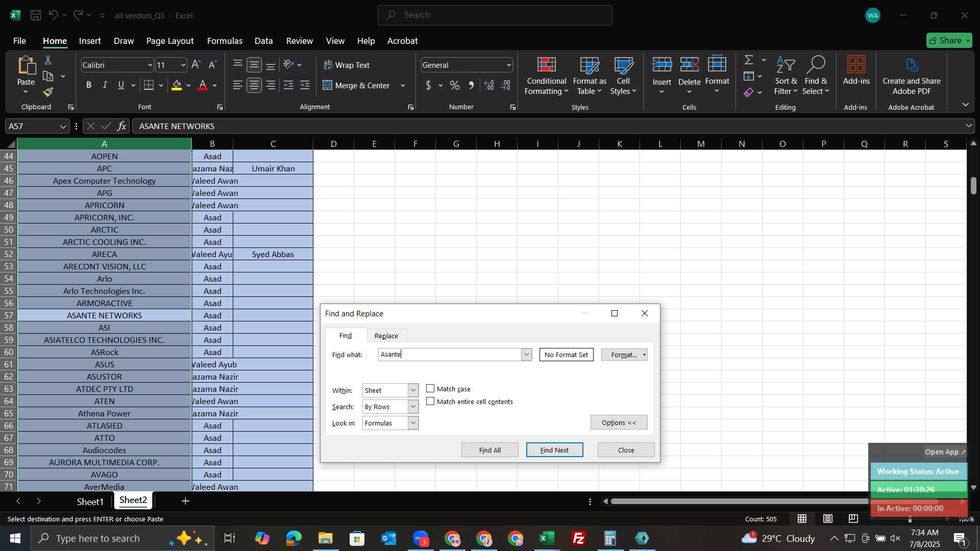Open the Formulas ribbon tab
This screenshot has width=980, height=551.
pyautogui.click(x=225, y=41)
